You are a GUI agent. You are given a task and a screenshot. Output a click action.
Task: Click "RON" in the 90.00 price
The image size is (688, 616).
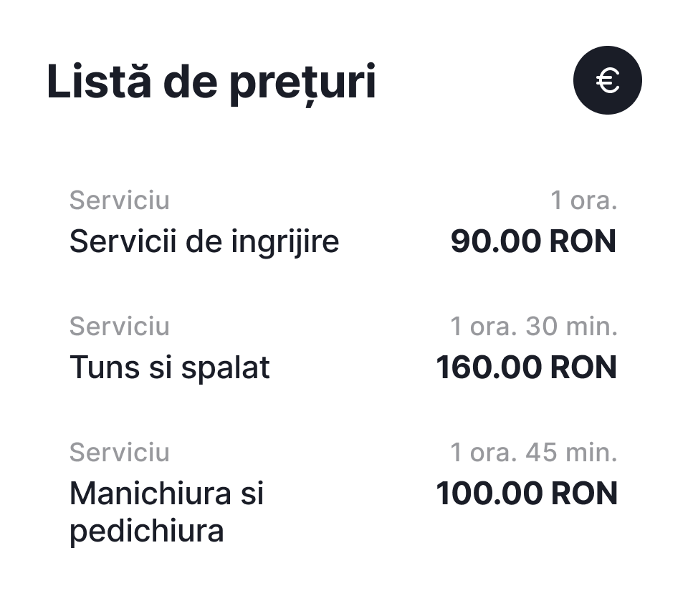[583, 242]
